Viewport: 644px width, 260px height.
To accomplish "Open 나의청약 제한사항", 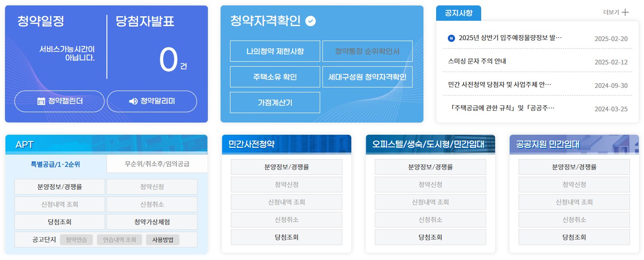I will (275, 51).
